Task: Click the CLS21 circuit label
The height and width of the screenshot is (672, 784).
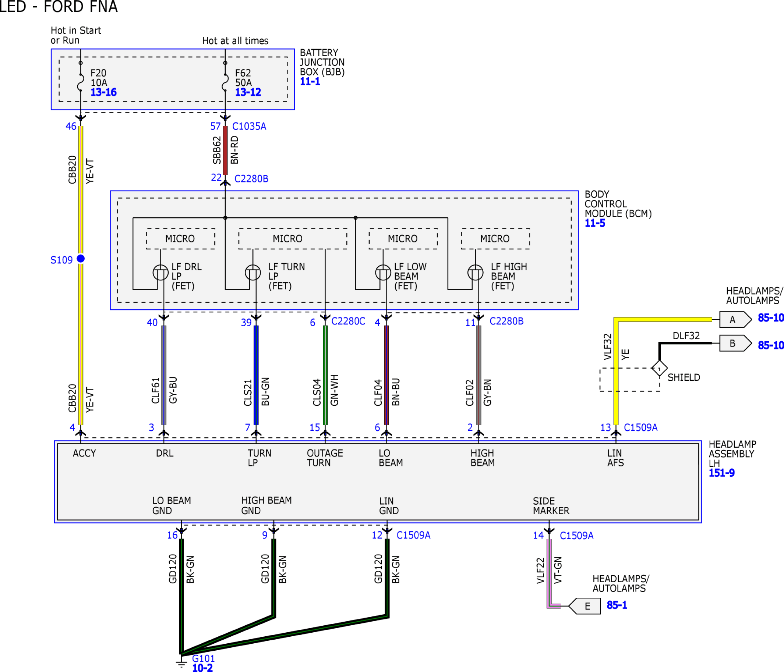Action: [x=248, y=392]
